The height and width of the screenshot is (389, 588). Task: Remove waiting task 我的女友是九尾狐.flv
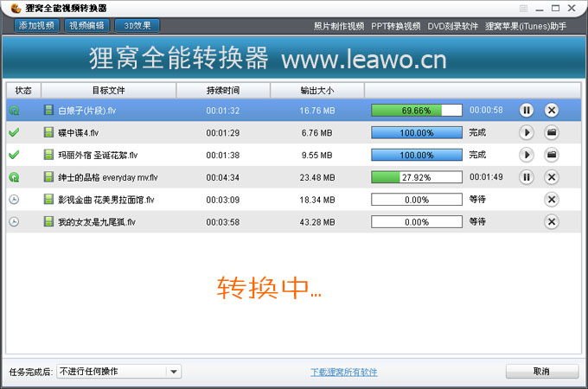coord(552,221)
